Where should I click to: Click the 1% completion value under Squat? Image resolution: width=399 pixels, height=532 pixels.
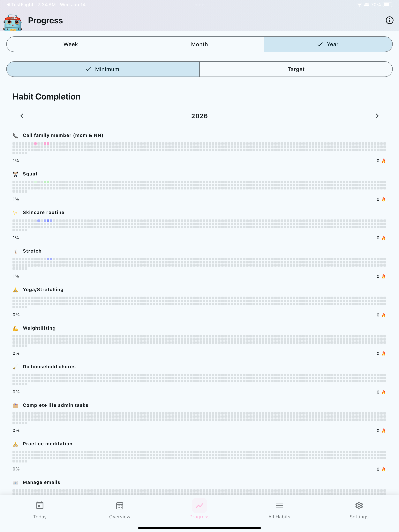click(16, 199)
